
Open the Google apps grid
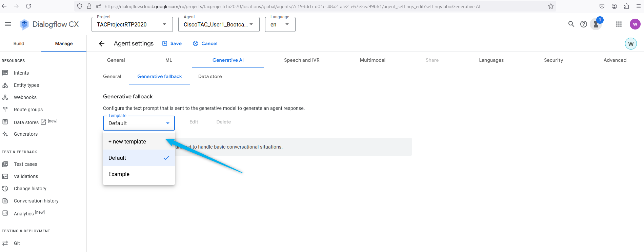[x=619, y=24]
